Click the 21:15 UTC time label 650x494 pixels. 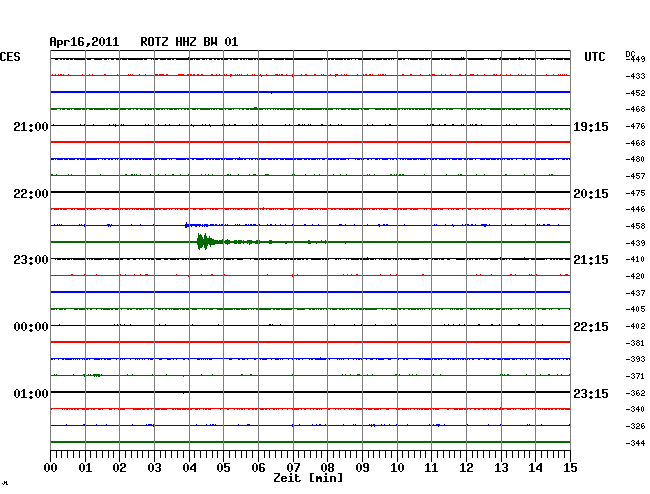pyautogui.click(x=591, y=260)
